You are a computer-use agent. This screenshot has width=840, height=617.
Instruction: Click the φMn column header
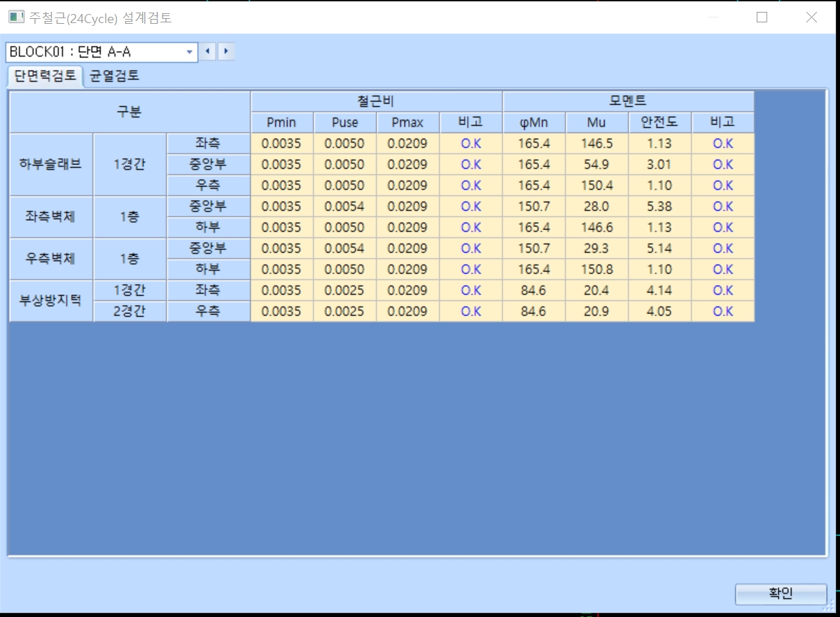(534, 122)
